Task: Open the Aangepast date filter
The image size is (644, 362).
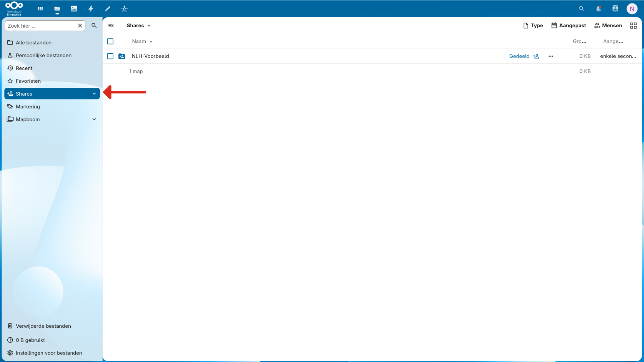Action: pos(569,25)
